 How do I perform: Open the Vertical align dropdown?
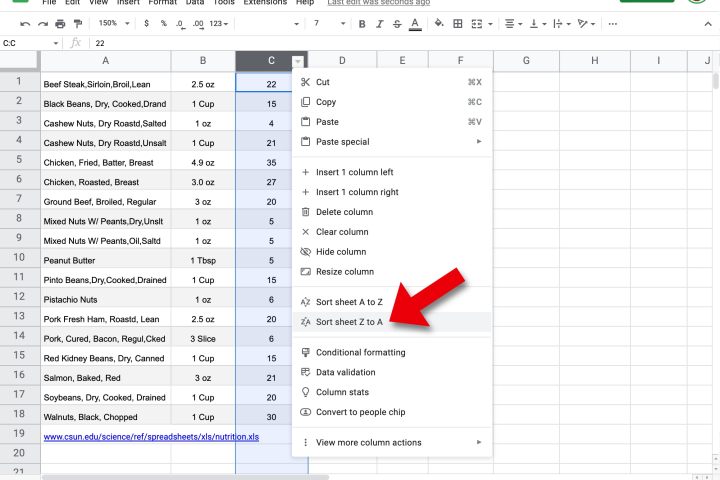(538, 24)
